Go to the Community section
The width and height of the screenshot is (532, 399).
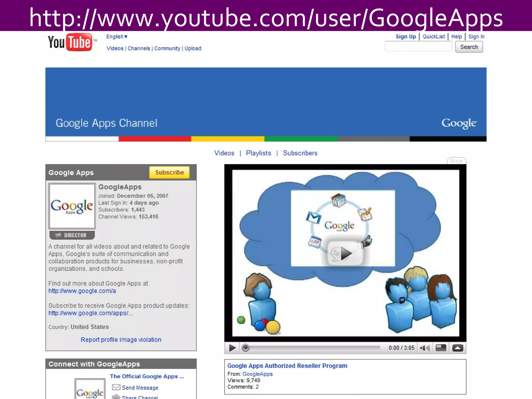tap(167, 48)
